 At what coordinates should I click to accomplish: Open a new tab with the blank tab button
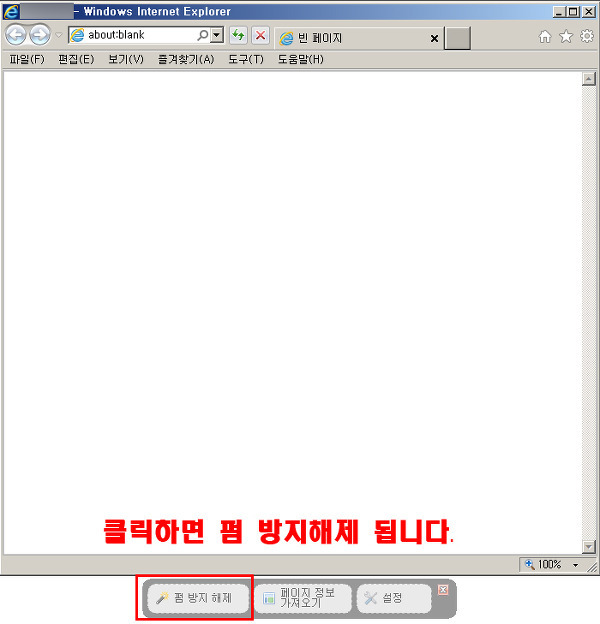(457, 38)
